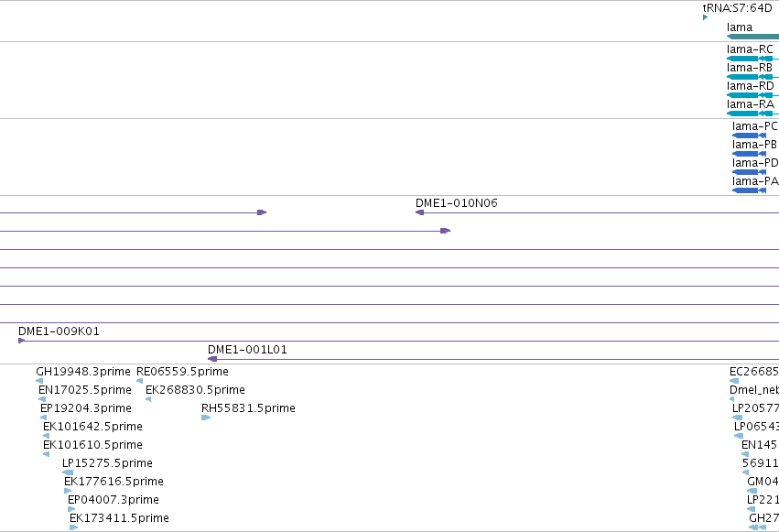
Task: Click the EK268830.5prime EST label
Action: tap(195, 390)
